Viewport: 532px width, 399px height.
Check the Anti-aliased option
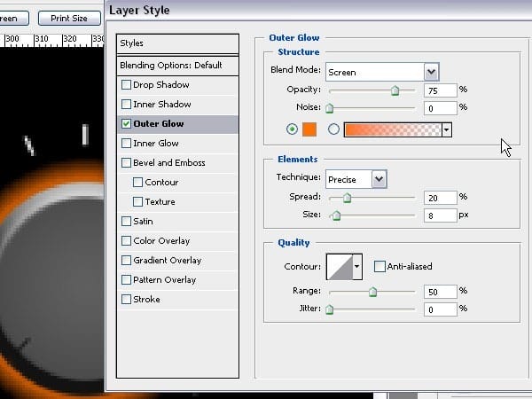(x=379, y=266)
